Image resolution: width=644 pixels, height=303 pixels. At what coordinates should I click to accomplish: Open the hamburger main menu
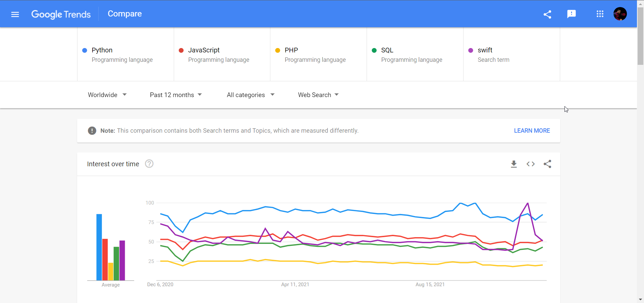point(15,14)
